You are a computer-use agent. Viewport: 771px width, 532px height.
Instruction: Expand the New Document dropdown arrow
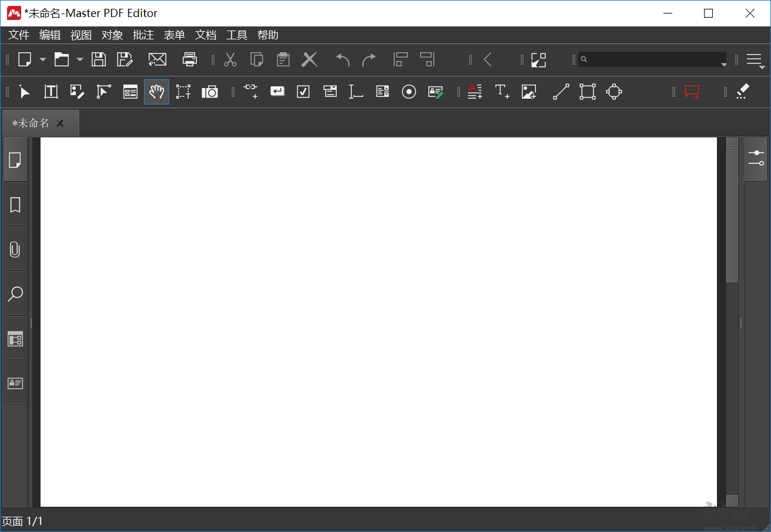[x=43, y=59]
